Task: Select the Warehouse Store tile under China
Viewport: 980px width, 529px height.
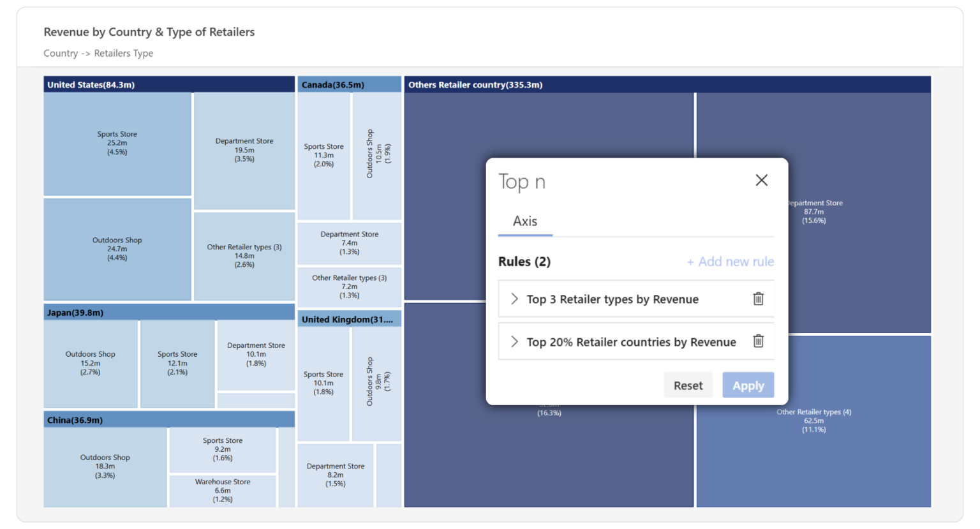Action: (x=222, y=491)
